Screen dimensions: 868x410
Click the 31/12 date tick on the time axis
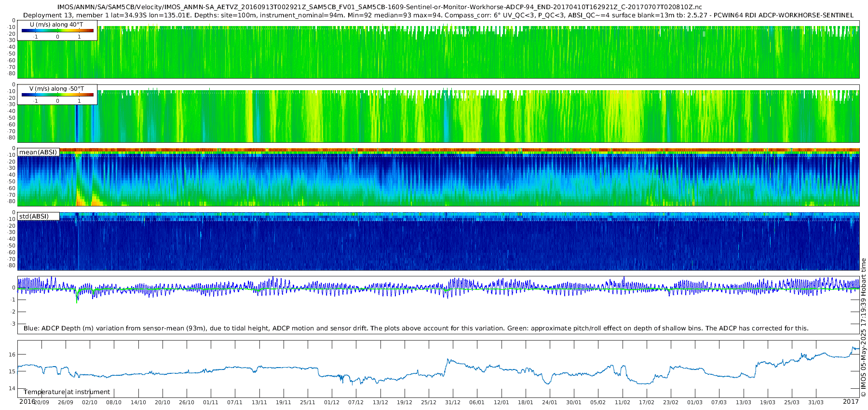(452, 402)
